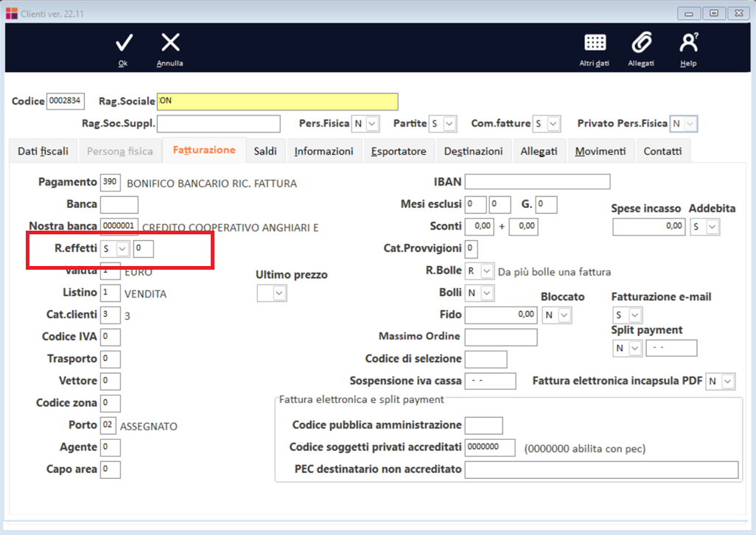Click the Spese incasso amount field
This screenshot has height=535, width=756.
pos(649,226)
